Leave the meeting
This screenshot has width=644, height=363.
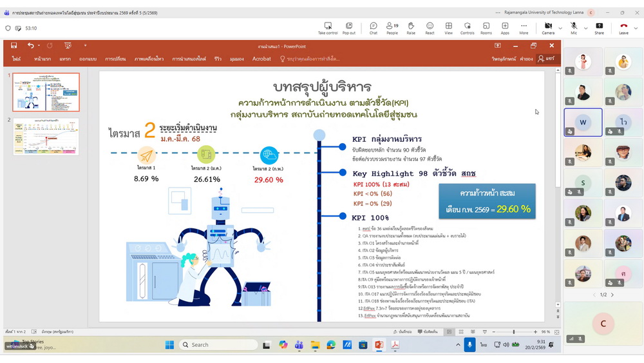(x=623, y=28)
